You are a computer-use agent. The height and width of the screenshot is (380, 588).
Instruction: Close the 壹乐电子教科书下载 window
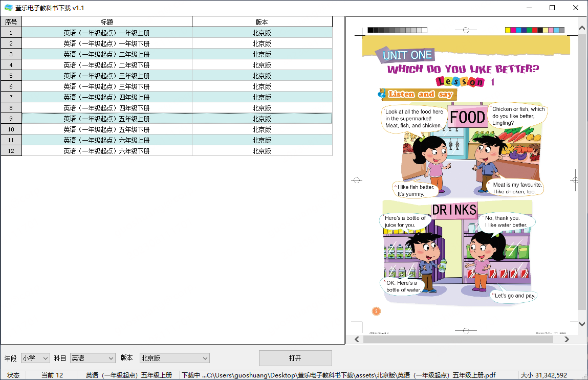[576, 8]
